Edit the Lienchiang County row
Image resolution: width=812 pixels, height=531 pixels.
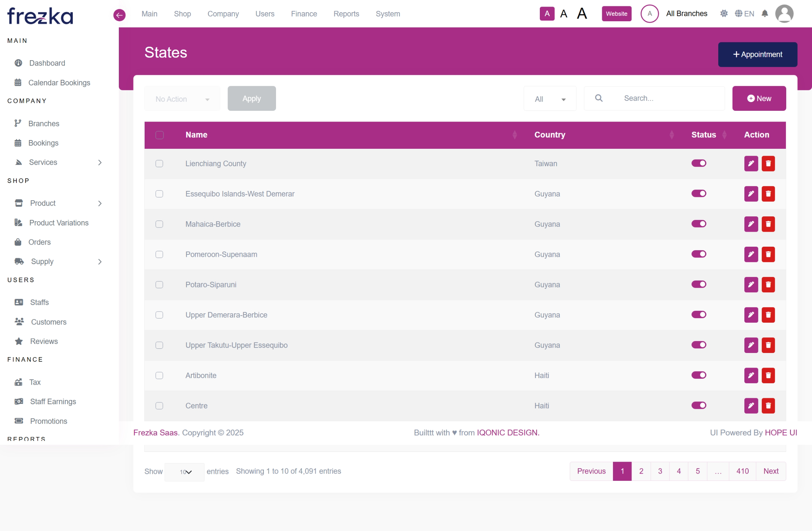point(751,163)
